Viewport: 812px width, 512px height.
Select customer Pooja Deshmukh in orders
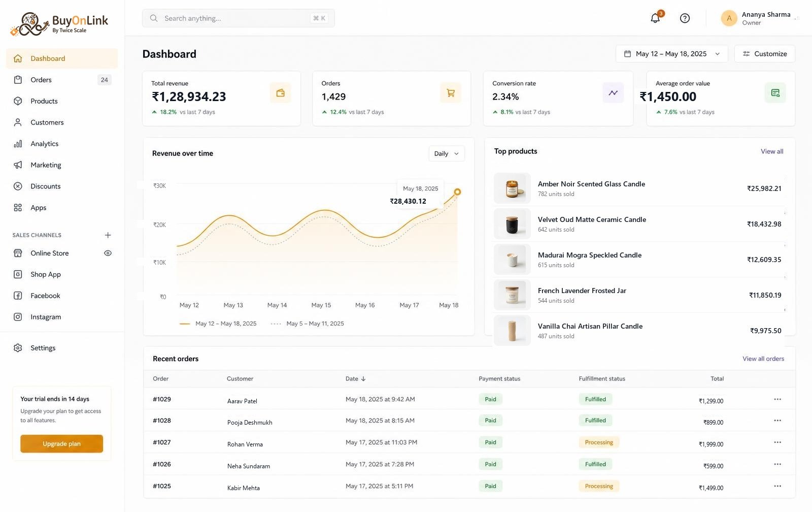click(x=250, y=423)
